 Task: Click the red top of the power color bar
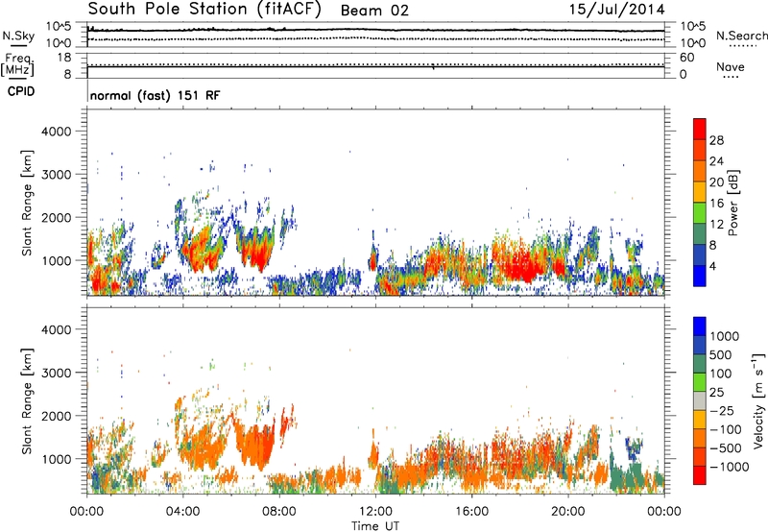(700, 129)
